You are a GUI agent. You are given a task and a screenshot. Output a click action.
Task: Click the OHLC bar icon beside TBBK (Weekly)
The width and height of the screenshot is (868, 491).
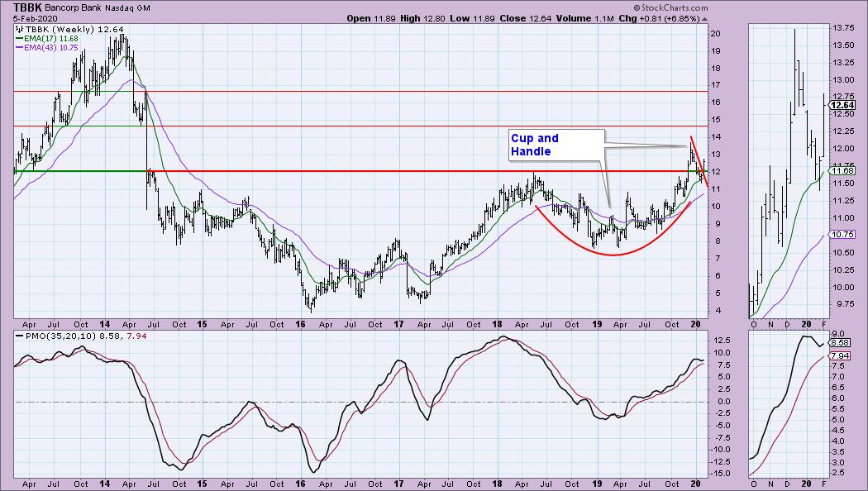(x=19, y=29)
